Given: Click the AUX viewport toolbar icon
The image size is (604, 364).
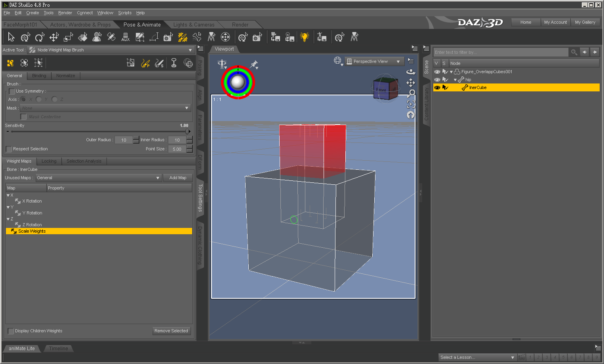Looking at the screenshot, I should pos(126,37).
